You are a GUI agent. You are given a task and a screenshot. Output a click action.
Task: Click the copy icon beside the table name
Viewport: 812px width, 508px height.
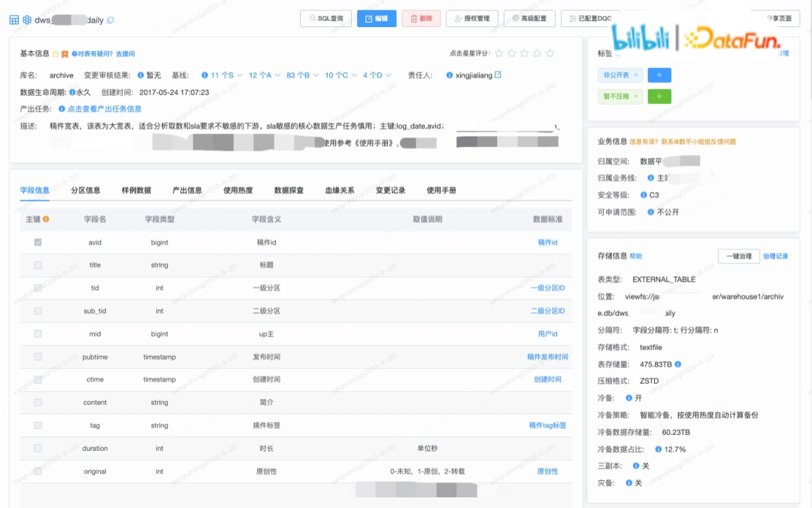pos(110,20)
